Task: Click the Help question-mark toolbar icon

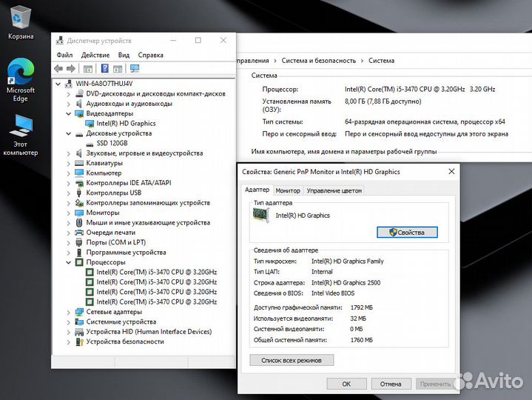Action: [105, 69]
